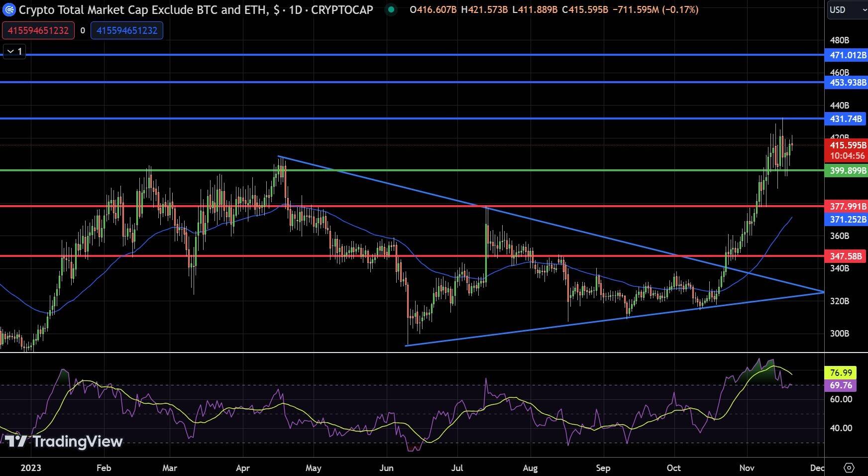Click the CRYPTOCAP symbol logo icon
The height and width of the screenshot is (476, 868).
(9, 9)
